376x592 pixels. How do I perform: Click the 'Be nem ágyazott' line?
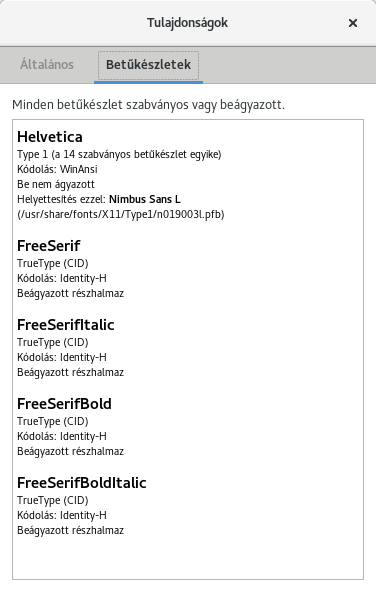(56, 184)
